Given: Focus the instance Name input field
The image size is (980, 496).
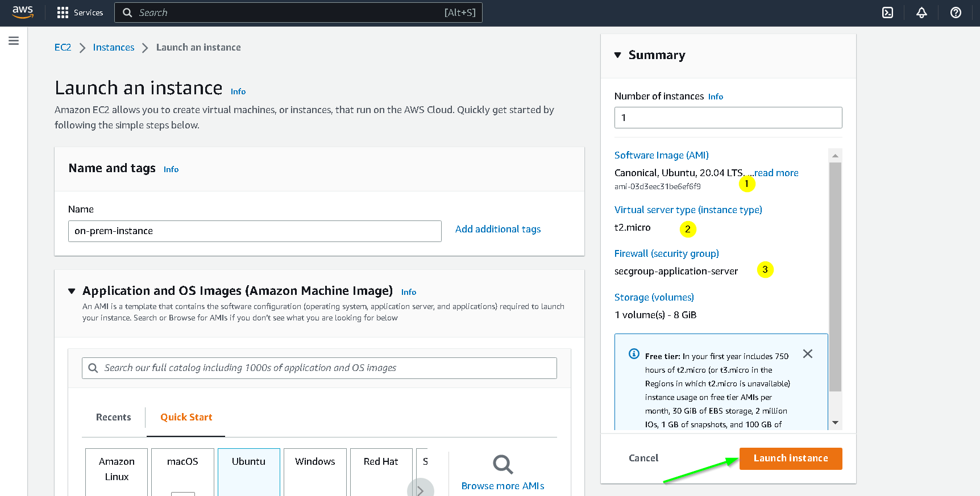Looking at the screenshot, I should pos(255,231).
